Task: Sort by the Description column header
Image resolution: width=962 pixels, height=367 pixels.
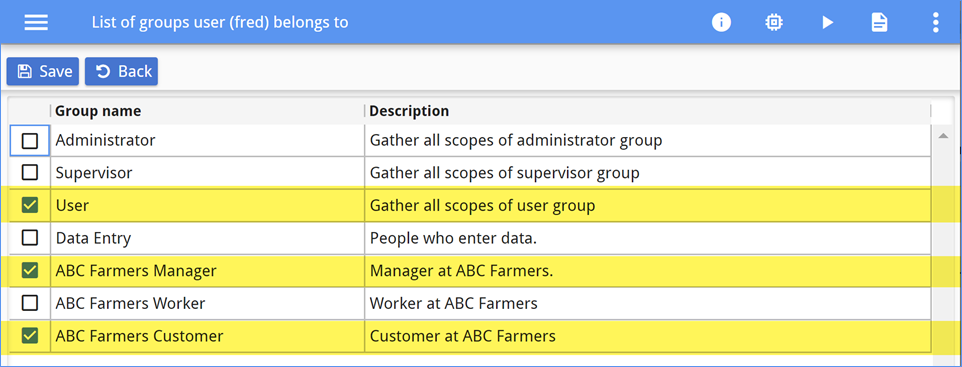Action: 648,111
